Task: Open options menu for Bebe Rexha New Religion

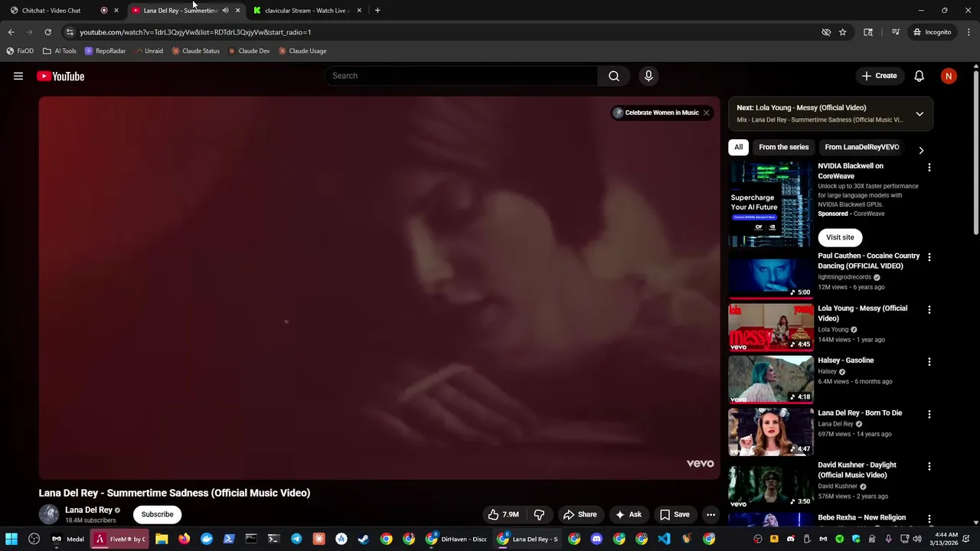Action: [x=929, y=519]
